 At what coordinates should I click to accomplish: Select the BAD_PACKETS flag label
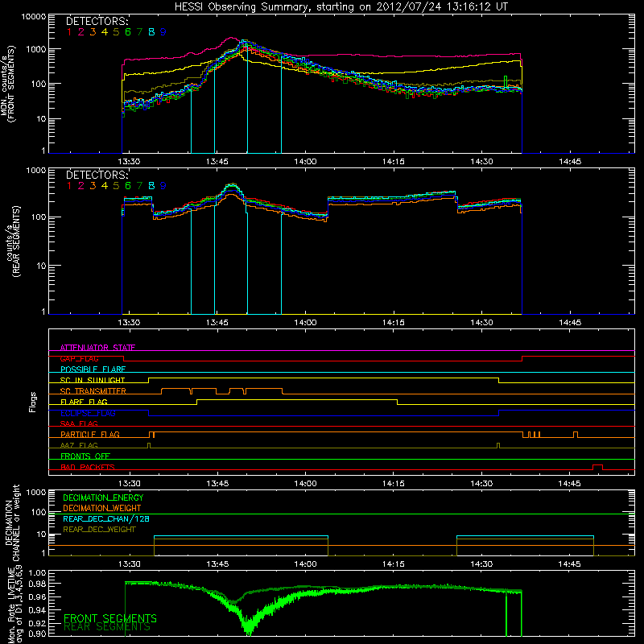[x=88, y=467]
